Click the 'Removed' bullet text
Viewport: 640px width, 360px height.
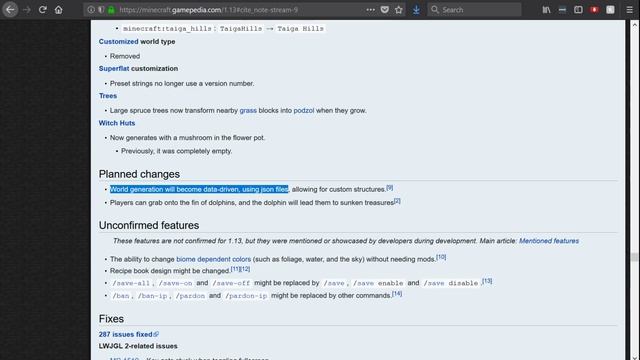pyautogui.click(x=125, y=56)
